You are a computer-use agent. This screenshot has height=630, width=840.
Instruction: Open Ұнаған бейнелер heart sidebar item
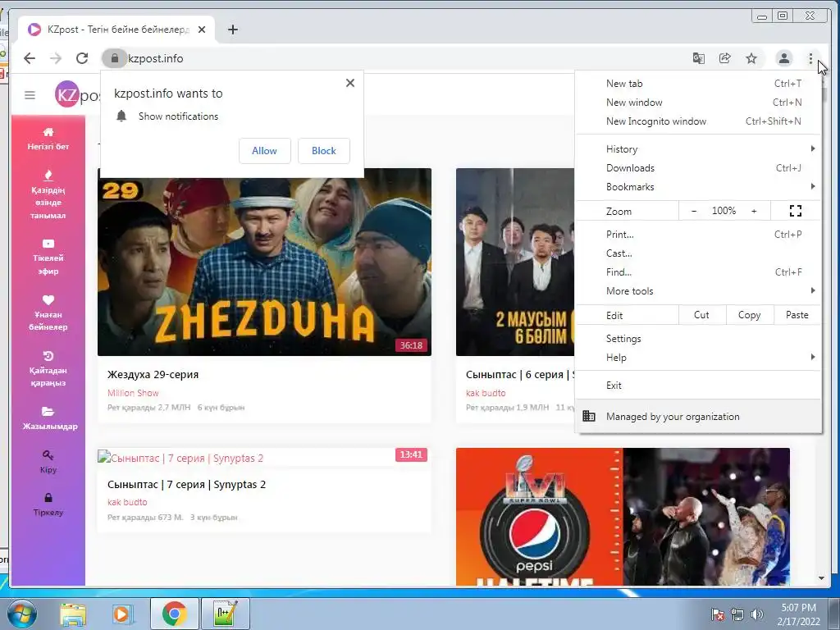coord(48,313)
